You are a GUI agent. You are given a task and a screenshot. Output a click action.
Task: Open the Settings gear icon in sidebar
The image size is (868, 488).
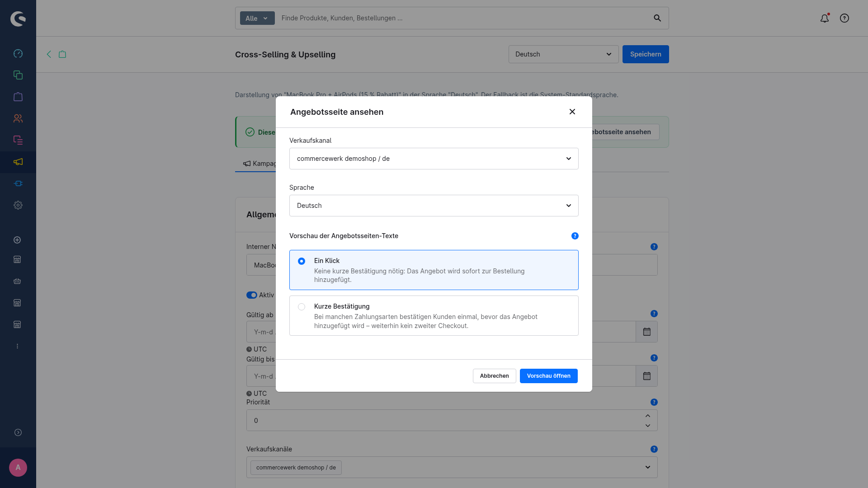click(18, 205)
